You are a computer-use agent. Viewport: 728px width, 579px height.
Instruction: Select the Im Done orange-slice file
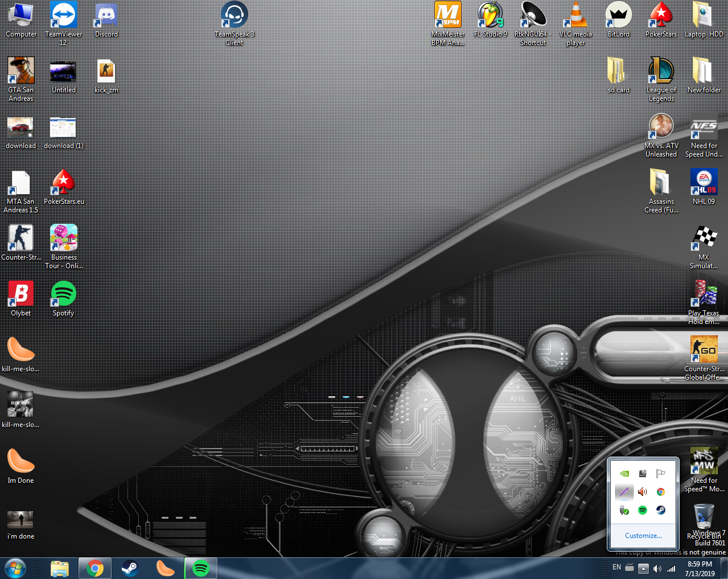[21, 466]
